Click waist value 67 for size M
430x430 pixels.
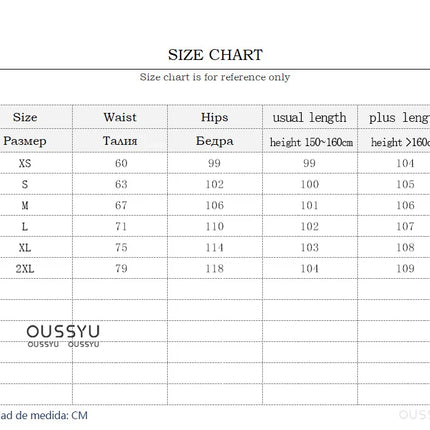tap(121, 205)
